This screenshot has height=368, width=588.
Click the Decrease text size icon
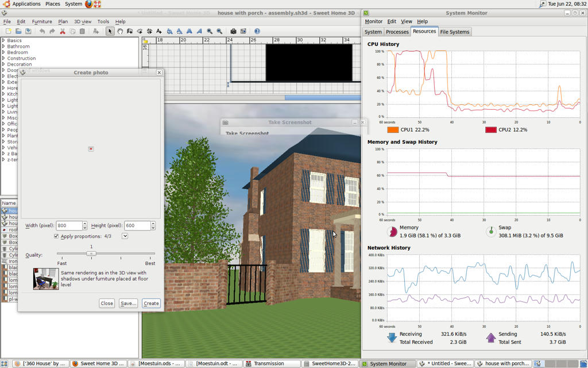(x=179, y=31)
